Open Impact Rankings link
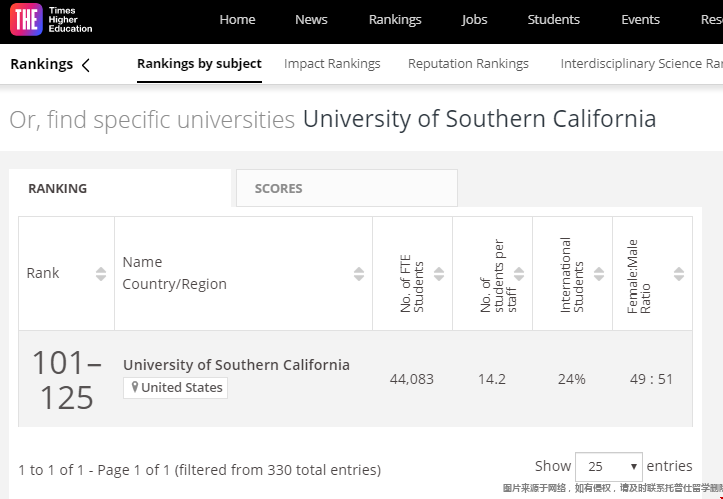 tap(332, 64)
